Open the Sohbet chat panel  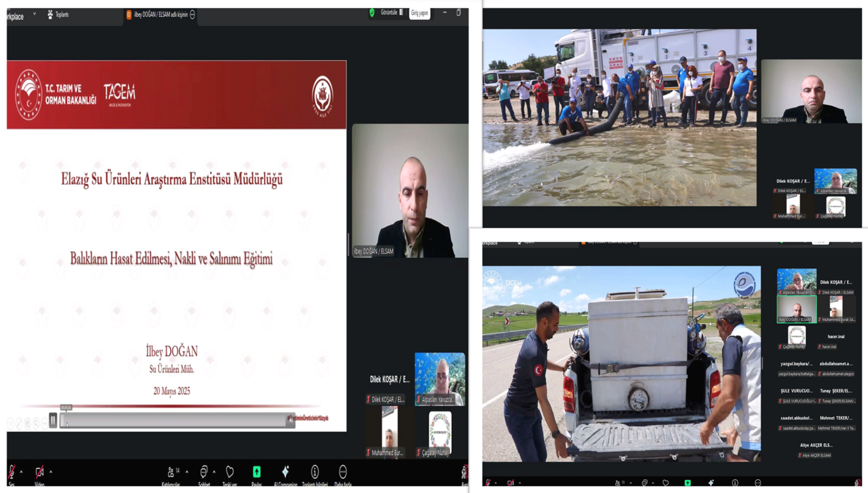(204, 473)
